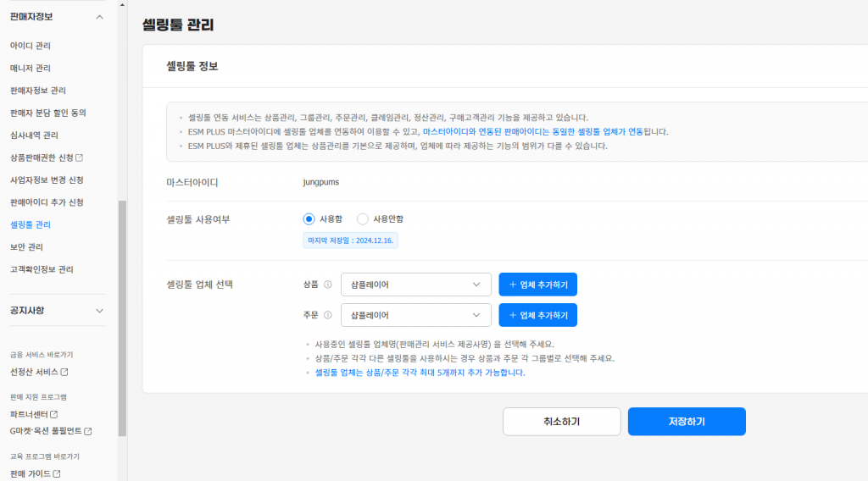The image size is (868, 481).
Task: Click the 셀링툴 사용여부 label
Action: (198, 219)
